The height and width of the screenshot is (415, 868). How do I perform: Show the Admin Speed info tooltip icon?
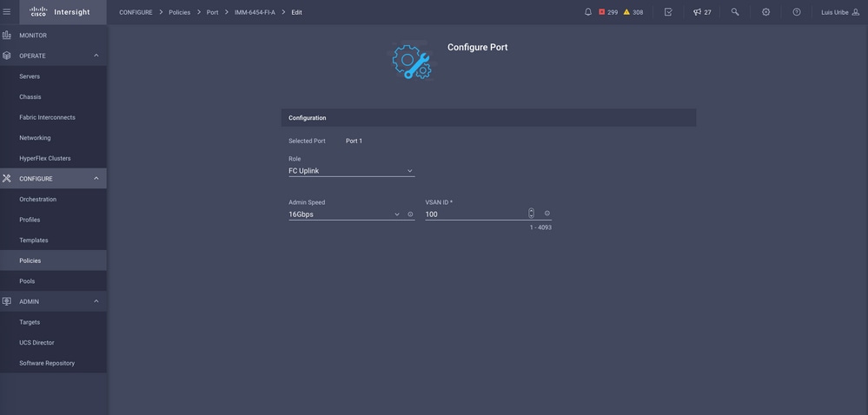410,214
